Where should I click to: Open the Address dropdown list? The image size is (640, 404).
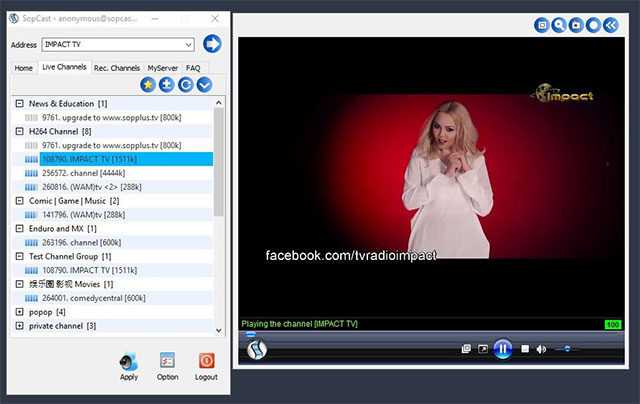(x=188, y=44)
